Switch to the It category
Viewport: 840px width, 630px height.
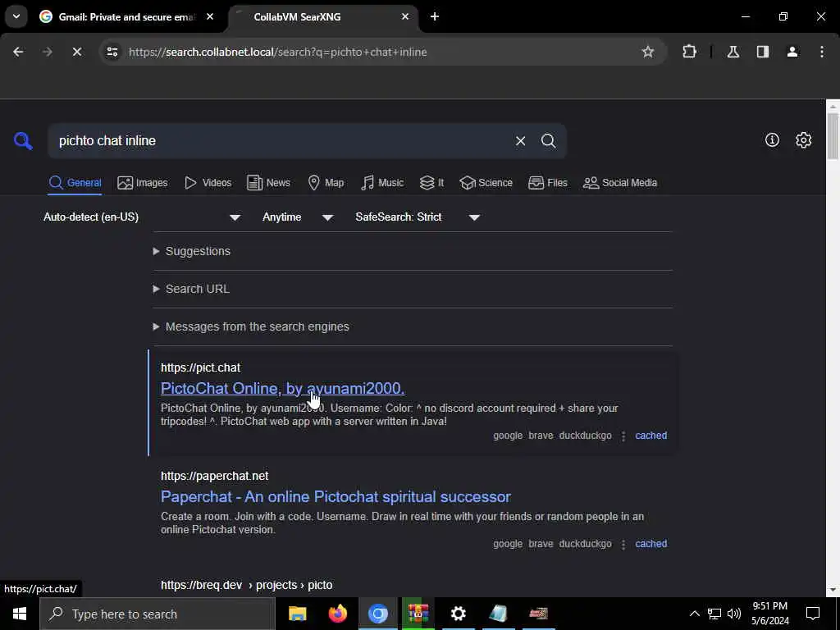click(x=431, y=183)
